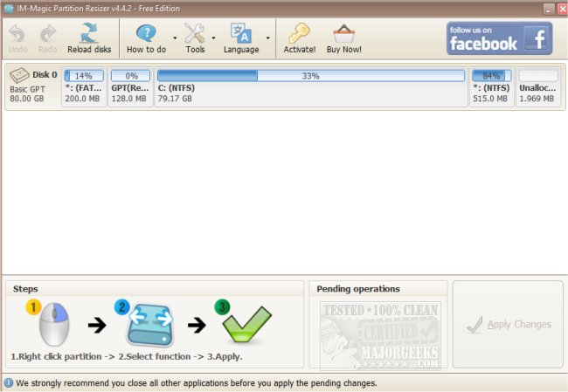Click the Pending operations heading
Screen dimensions: 568x392
click(x=358, y=289)
